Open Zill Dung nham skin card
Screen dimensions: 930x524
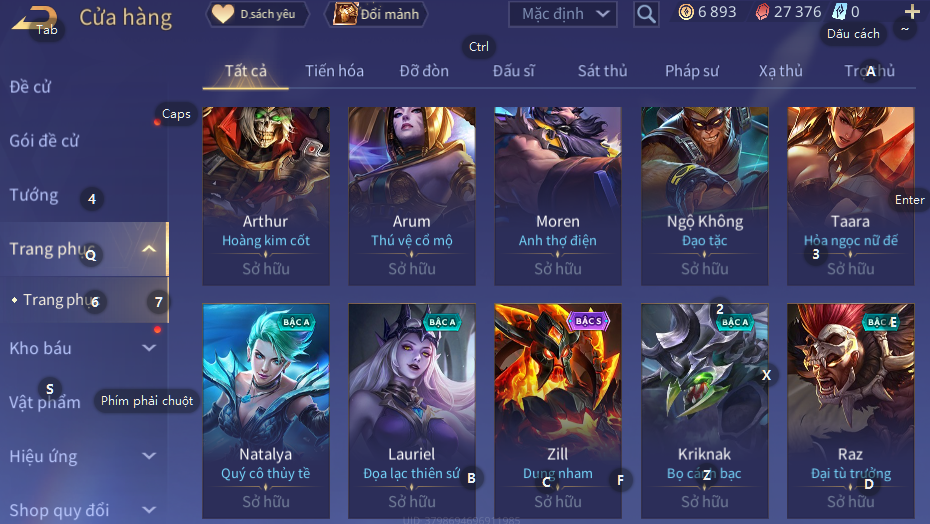(x=558, y=411)
